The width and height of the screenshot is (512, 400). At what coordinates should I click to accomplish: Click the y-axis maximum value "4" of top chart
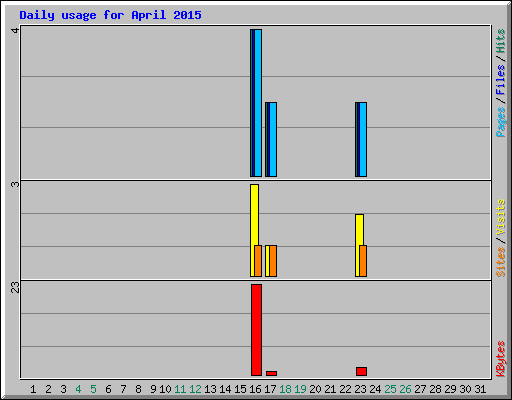pos(15,30)
